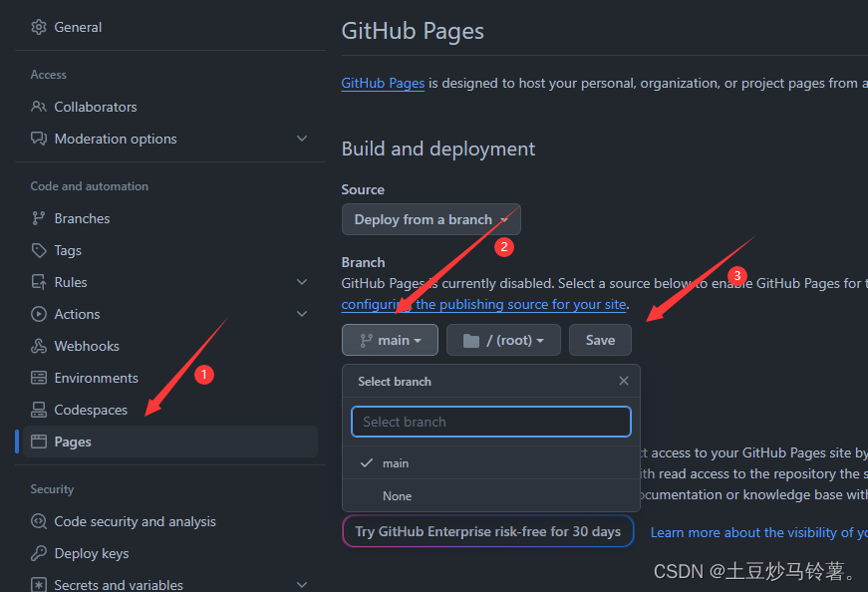Click the Webhooks icon

(x=39, y=346)
